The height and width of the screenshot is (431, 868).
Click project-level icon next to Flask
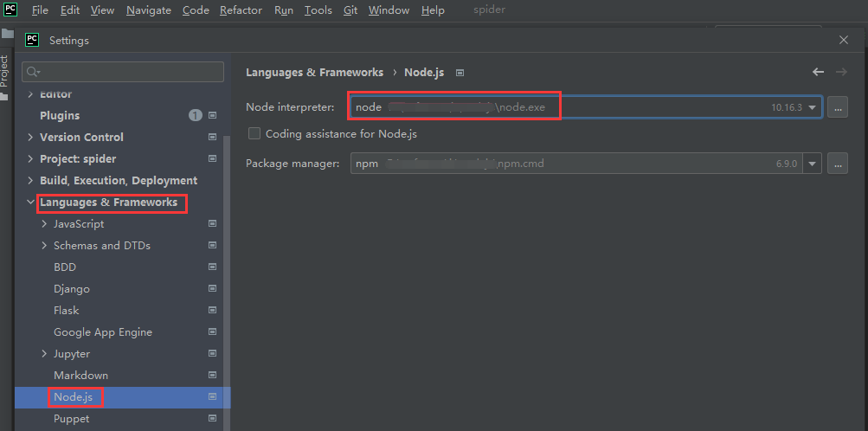tap(212, 311)
